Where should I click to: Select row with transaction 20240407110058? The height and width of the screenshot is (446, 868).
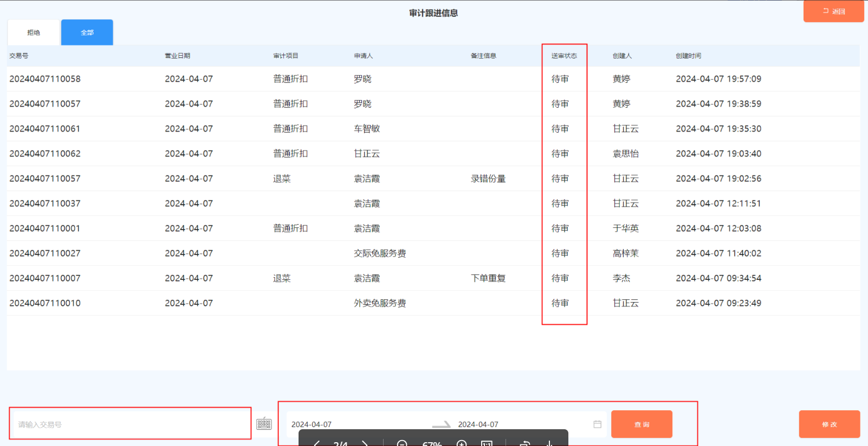click(x=45, y=79)
